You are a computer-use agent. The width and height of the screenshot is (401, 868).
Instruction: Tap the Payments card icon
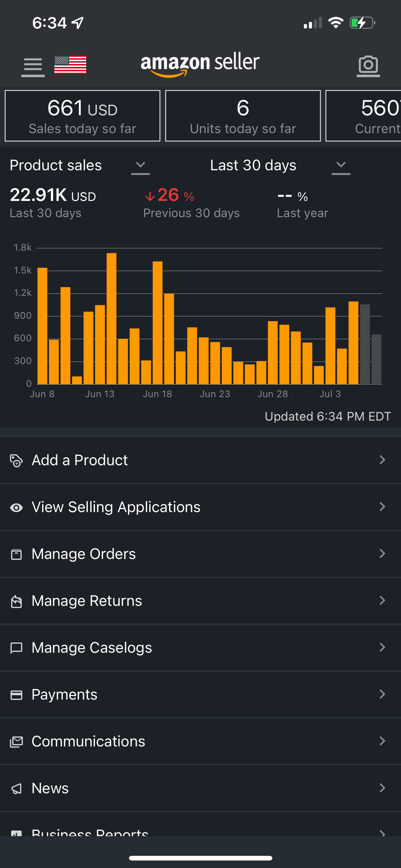[16, 695]
